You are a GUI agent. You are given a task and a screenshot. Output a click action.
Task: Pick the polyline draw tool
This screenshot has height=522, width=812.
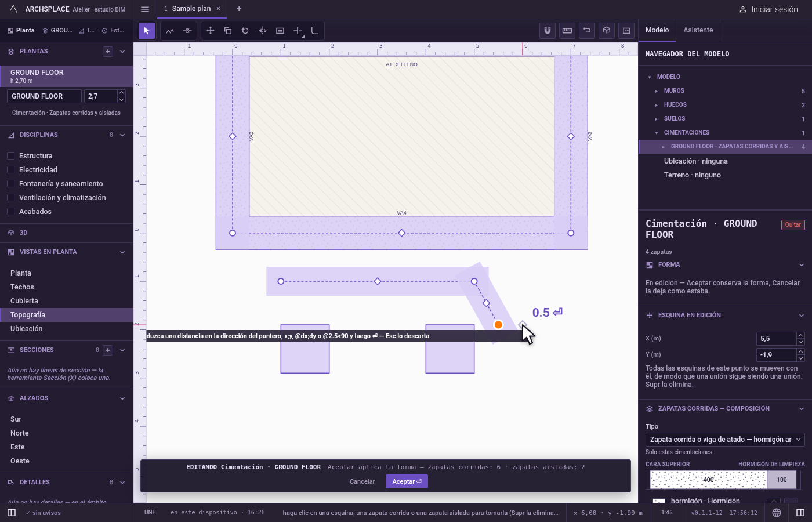coord(170,31)
